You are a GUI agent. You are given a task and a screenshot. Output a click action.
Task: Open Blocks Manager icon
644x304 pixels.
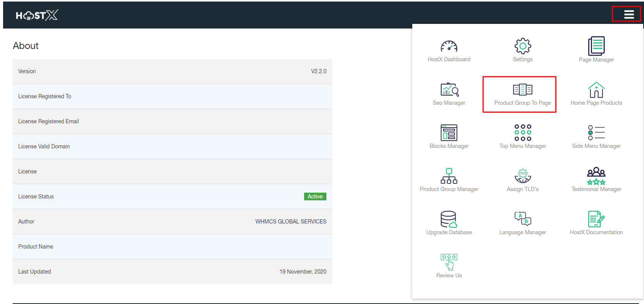[x=449, y=133]
